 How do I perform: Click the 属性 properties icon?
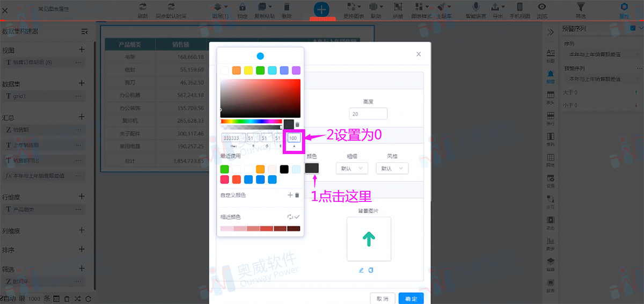(624, 7)
